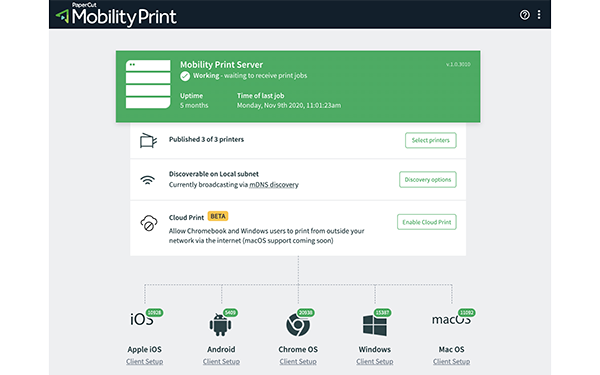Click the Working - waiting to receive status text
This screenshot has width=600, height=375.
250,76
